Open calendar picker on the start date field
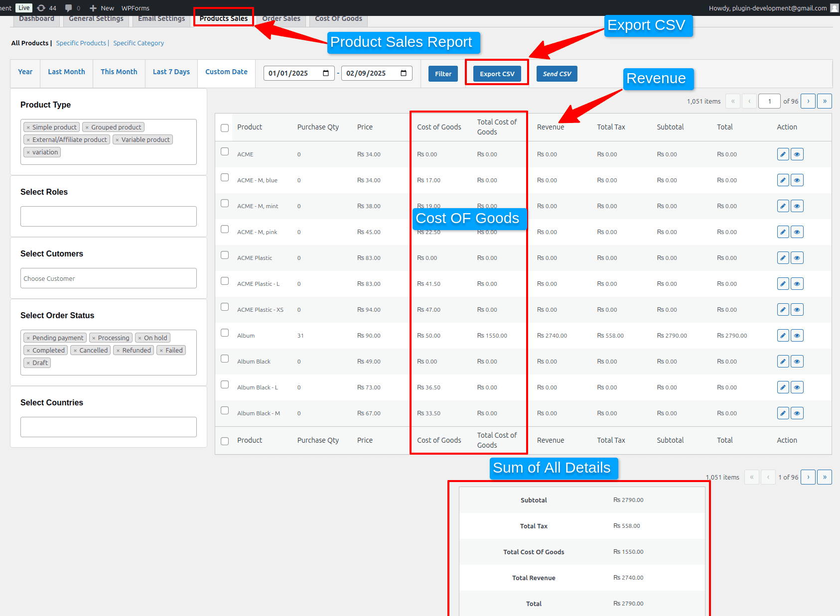 tap(326, 73)
